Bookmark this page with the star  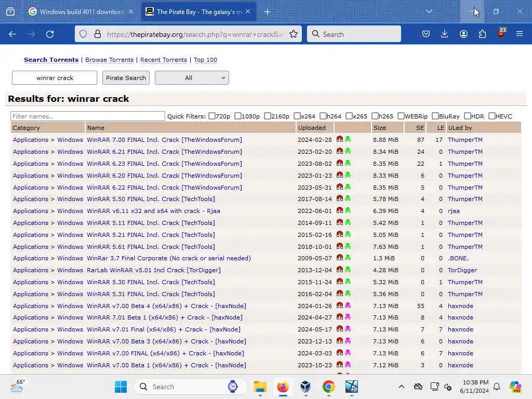pyautogui.click(x=294, y=34)
